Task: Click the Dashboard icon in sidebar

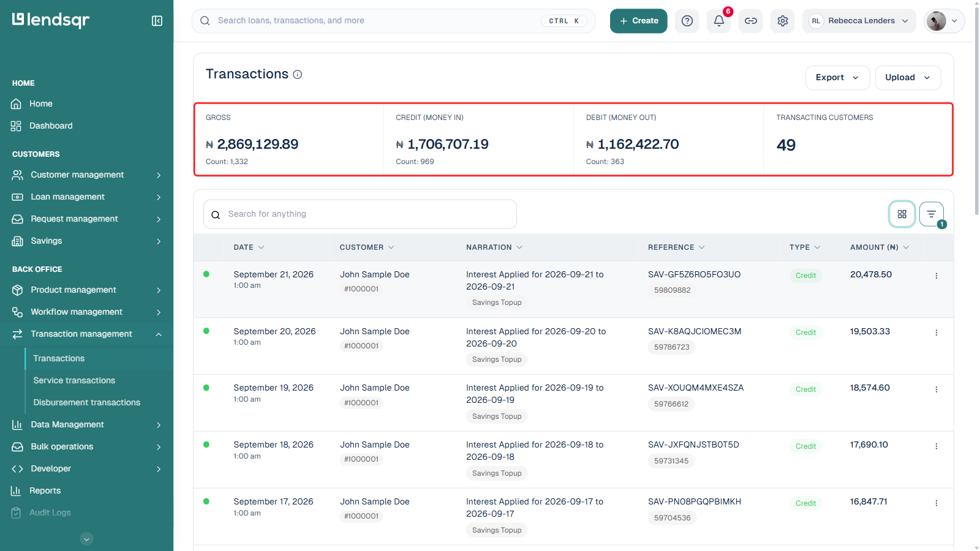Action: (x=17, y=126)
